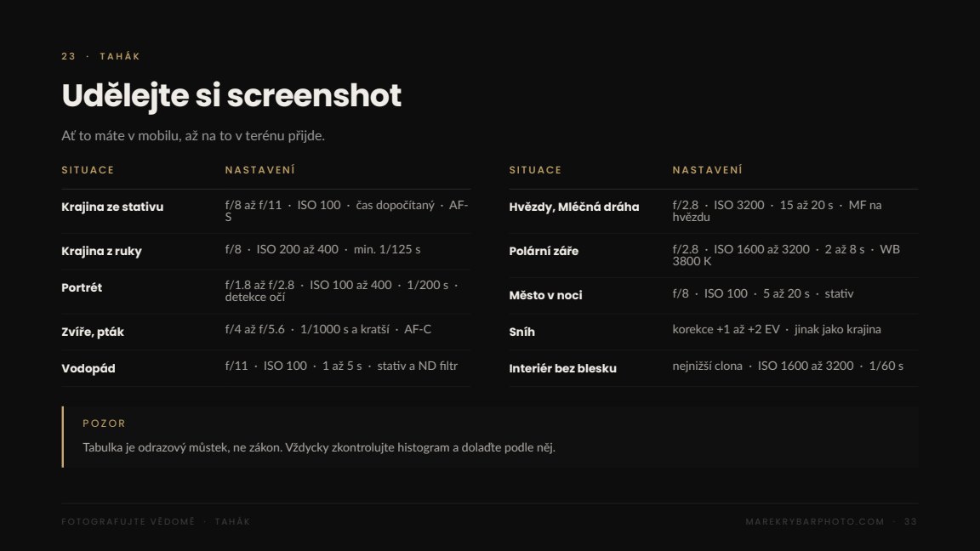Click the "Krajina z ruky" situation label
This screenshot has width=980, height=551.
(101, 251)
